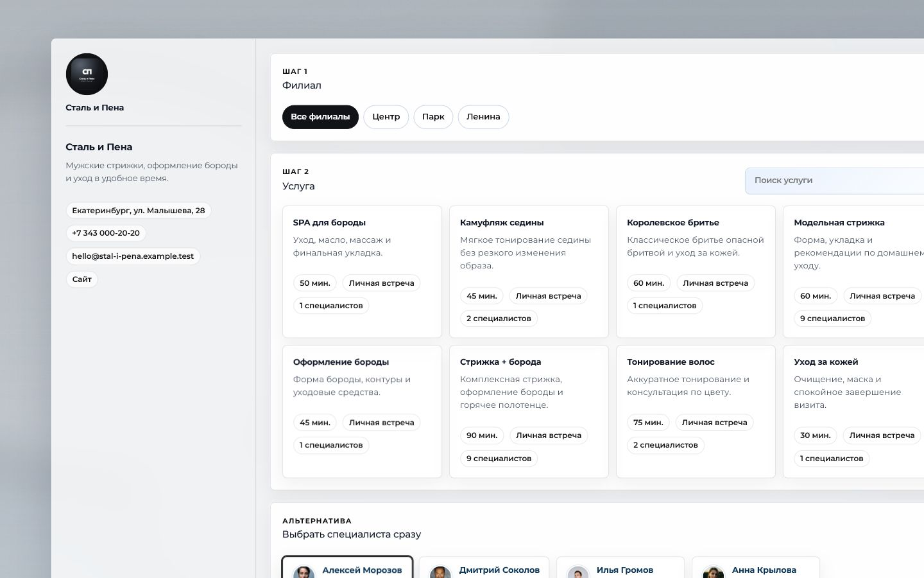924x578 pixels.
Task: Select the SPA для бороды service card
Action: click(x=362, y=272)
